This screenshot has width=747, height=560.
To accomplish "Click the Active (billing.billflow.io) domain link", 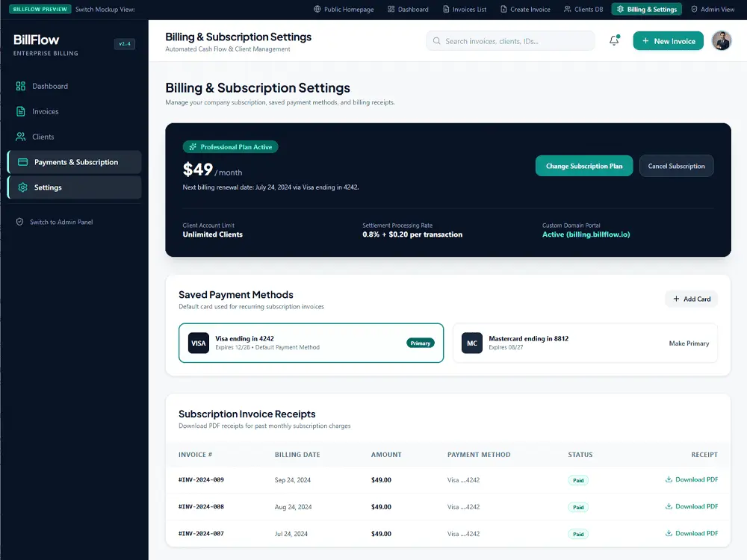I will coord(586,234).
